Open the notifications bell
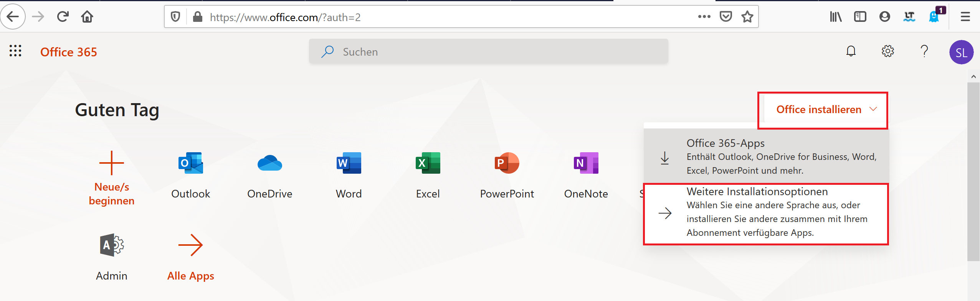 851,51
